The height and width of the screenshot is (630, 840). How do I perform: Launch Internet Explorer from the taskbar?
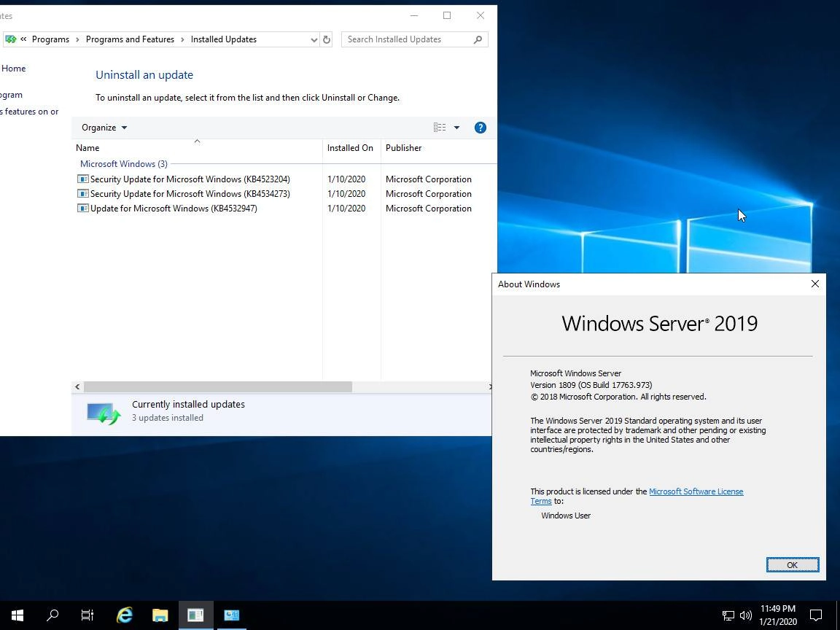click(124, 615)
